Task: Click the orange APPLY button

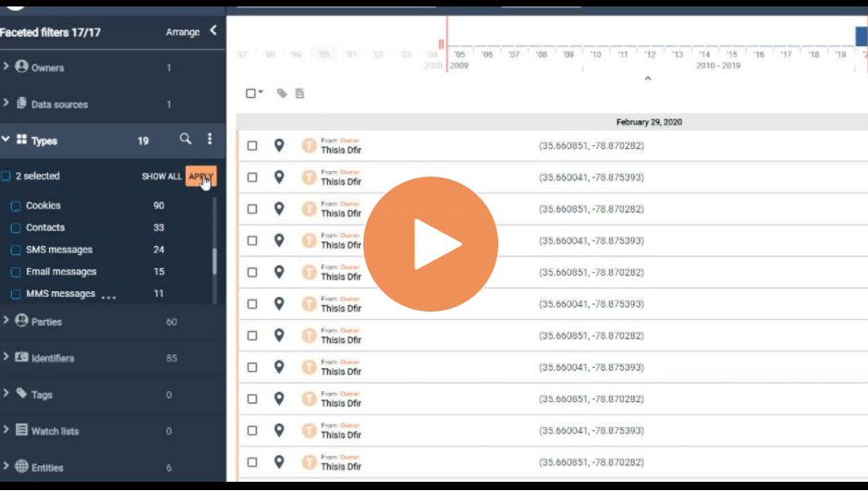Action: click(x=201, y=176)
